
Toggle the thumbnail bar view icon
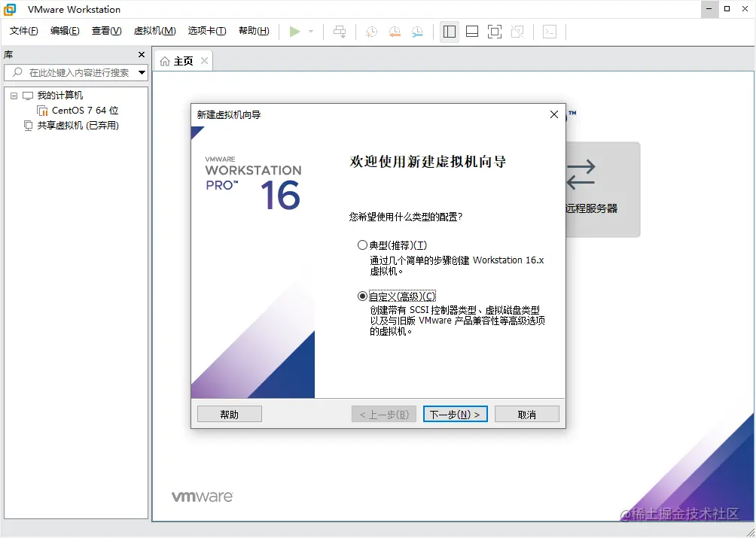(472, 32)
